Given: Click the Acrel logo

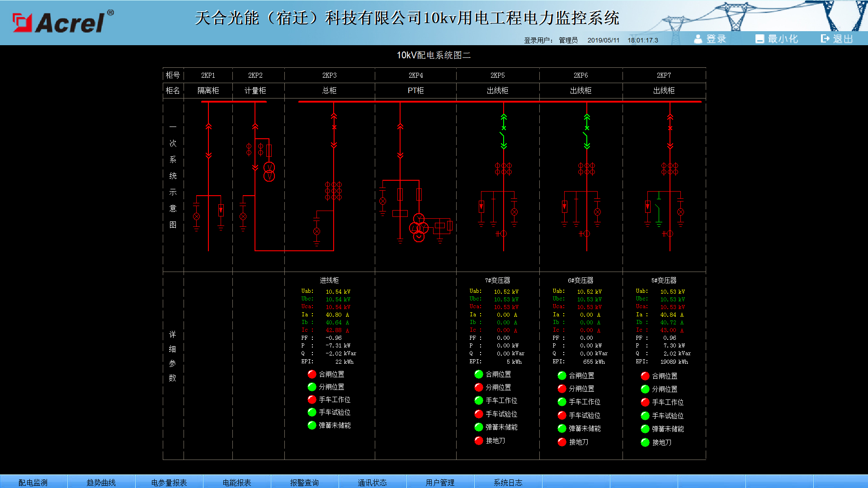Looking at the screenshot, I should [63, 22].
